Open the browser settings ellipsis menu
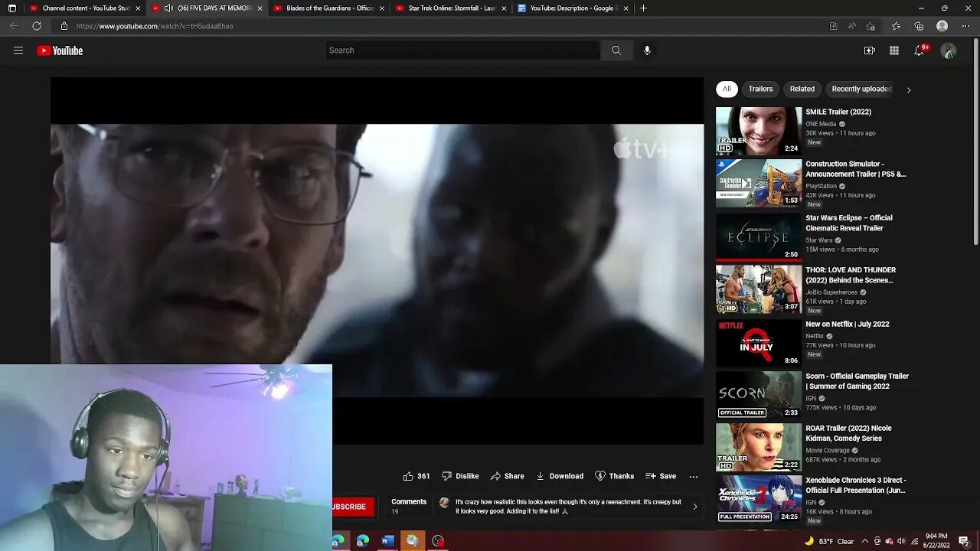Viewport: 980px width, 551px height. tap(965, 26)
